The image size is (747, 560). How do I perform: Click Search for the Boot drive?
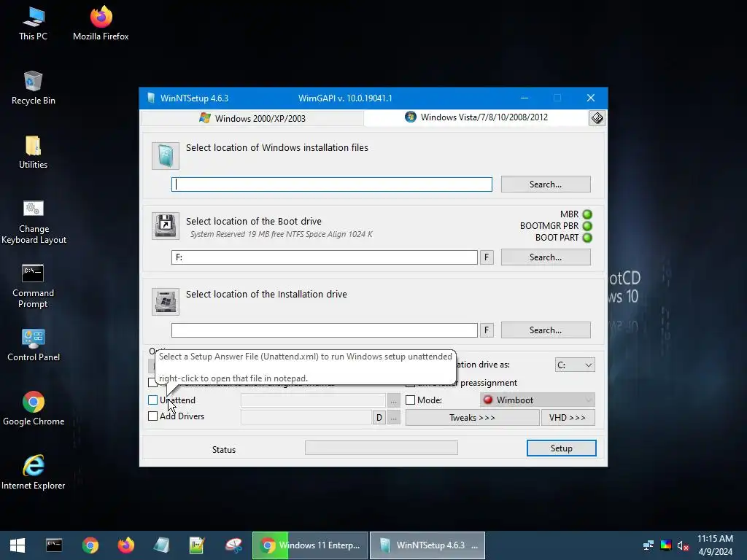pyautogui.click(x=546, y=257)
